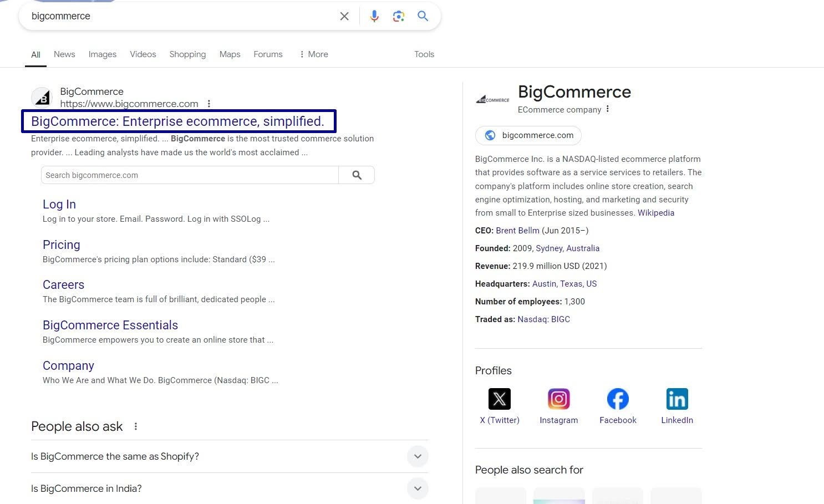
Task: Open the Careers sitelink
Action: click(64, 285)
